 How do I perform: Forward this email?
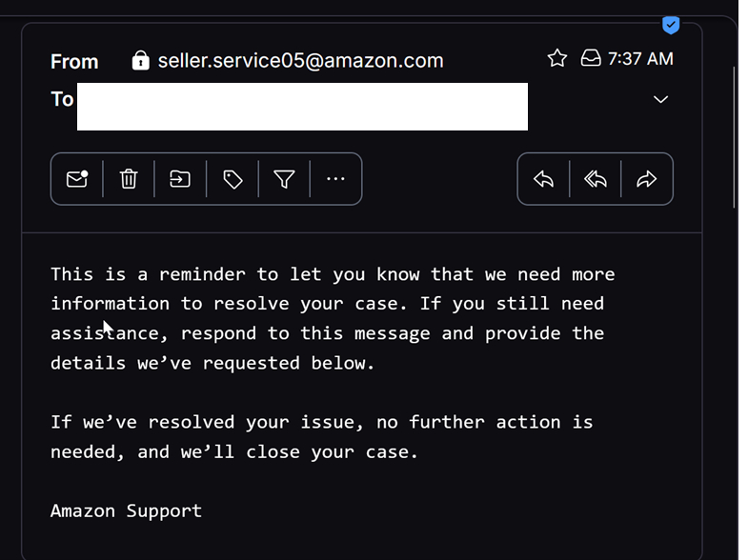click(647, 179)
